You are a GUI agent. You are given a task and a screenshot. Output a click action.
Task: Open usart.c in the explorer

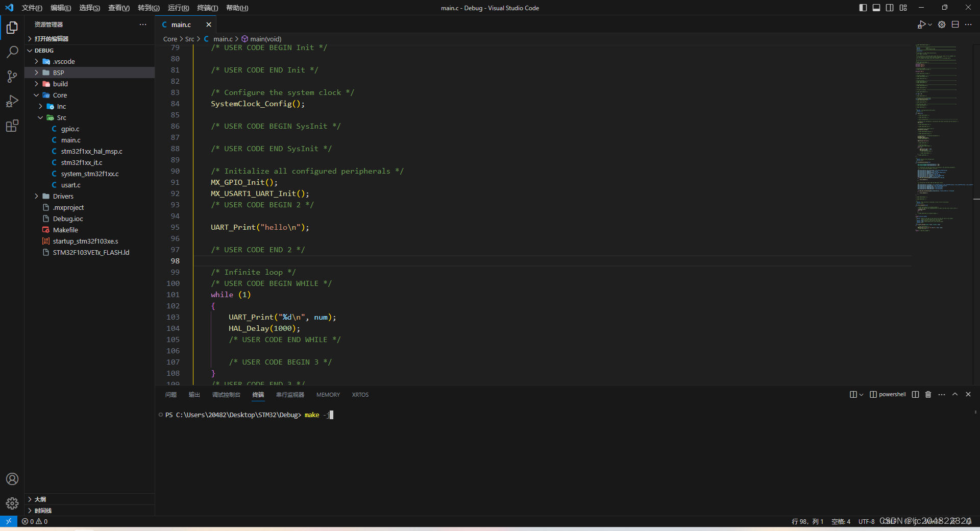tap(90, 185)
